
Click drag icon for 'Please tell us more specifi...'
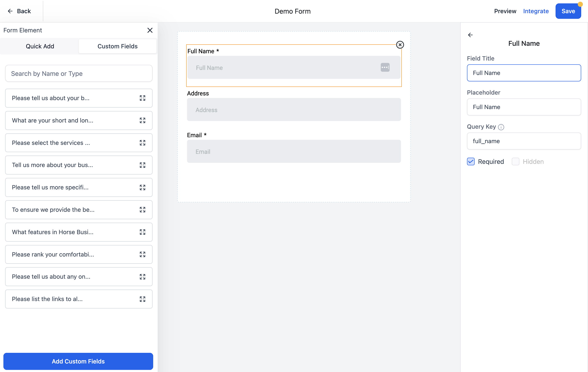click(x=142, y=187)
